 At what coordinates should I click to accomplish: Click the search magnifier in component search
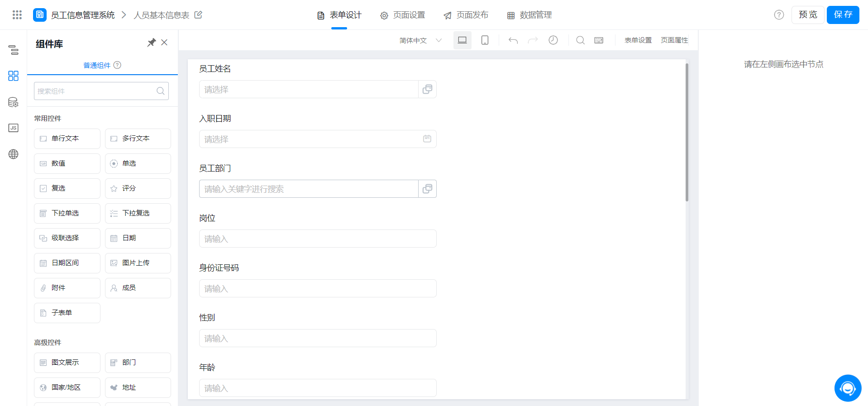(x=160, y=91)
